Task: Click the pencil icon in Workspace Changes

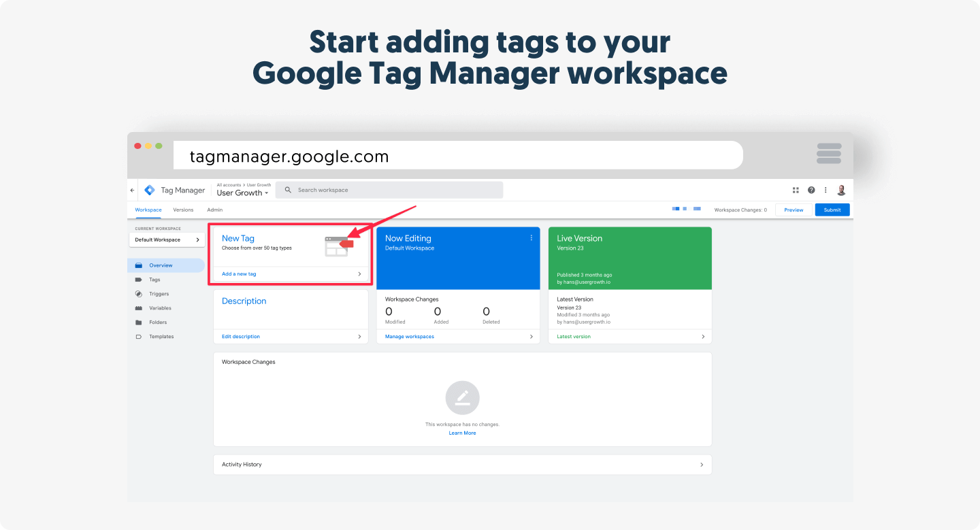Action: (x=462, y=397)
